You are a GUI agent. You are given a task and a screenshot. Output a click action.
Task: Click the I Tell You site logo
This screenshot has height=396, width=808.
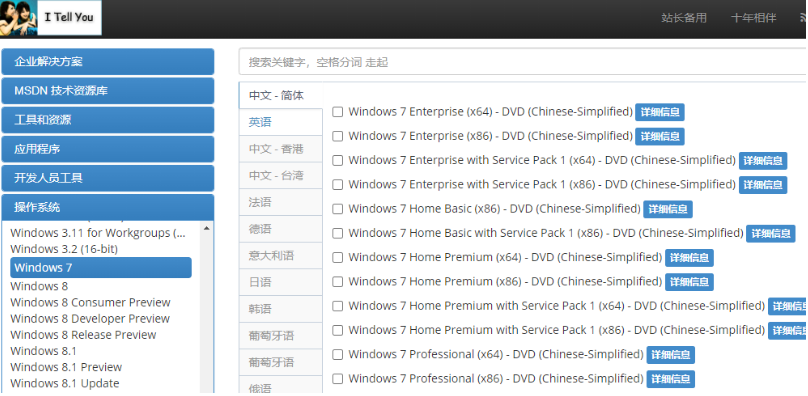click(50, 18)
